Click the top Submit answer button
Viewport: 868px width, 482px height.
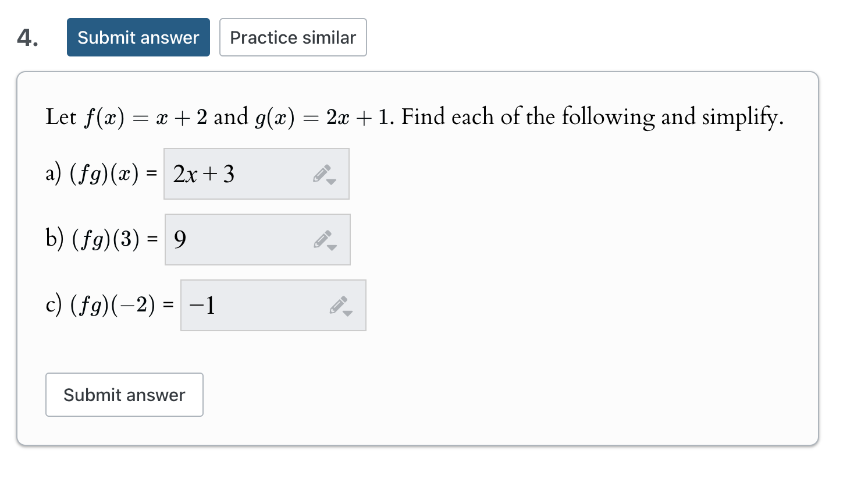pyautogui.click(x=138, y=37)
